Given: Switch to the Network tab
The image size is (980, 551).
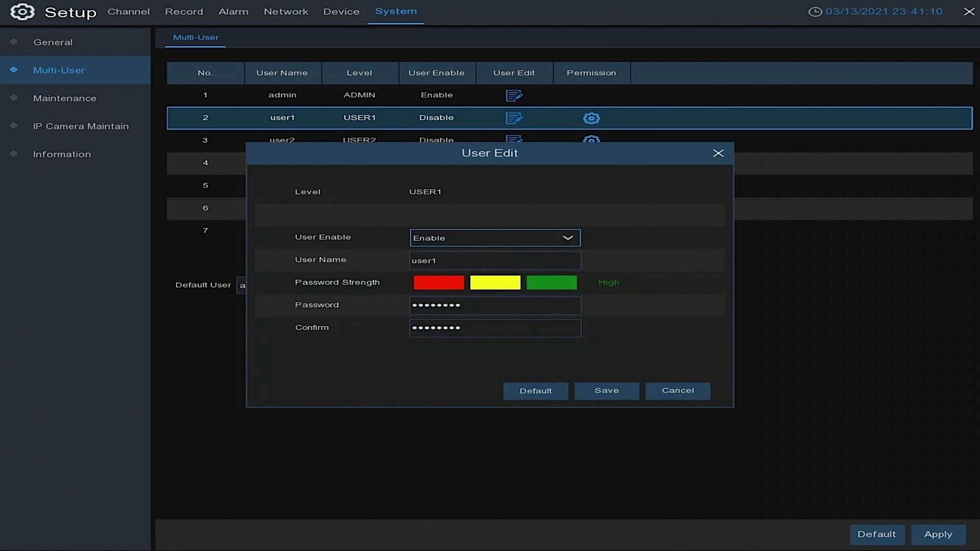Looking at the screenshot, I should point(286,11).
